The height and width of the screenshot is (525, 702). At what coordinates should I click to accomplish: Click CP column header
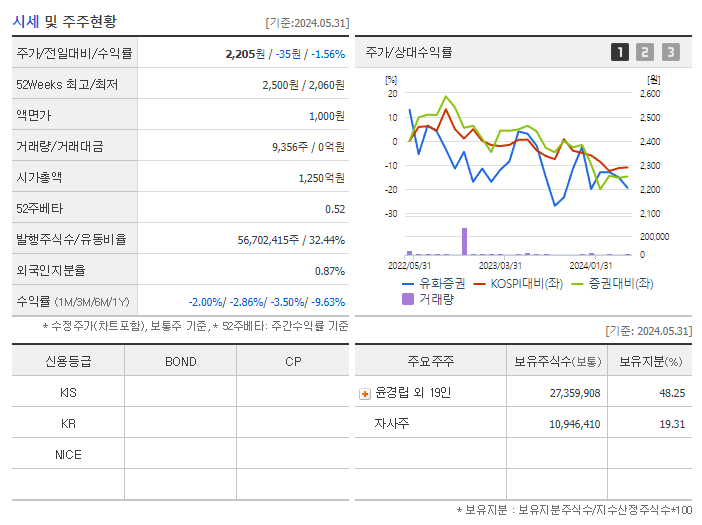pos(293,362)
